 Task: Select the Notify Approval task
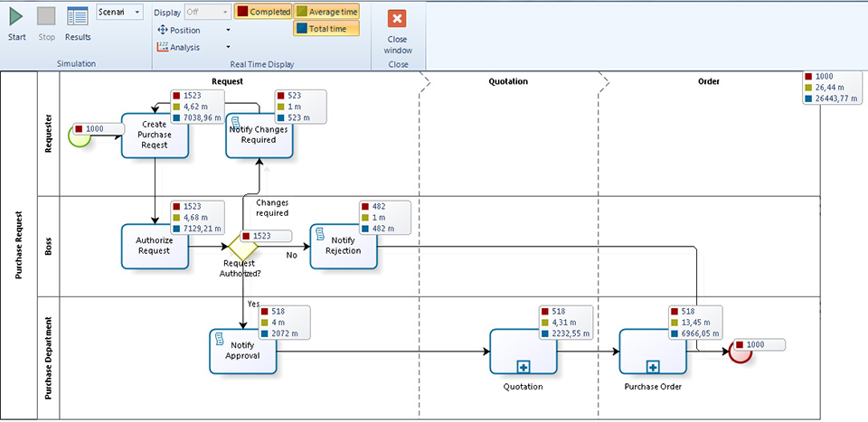click(242, 352)
